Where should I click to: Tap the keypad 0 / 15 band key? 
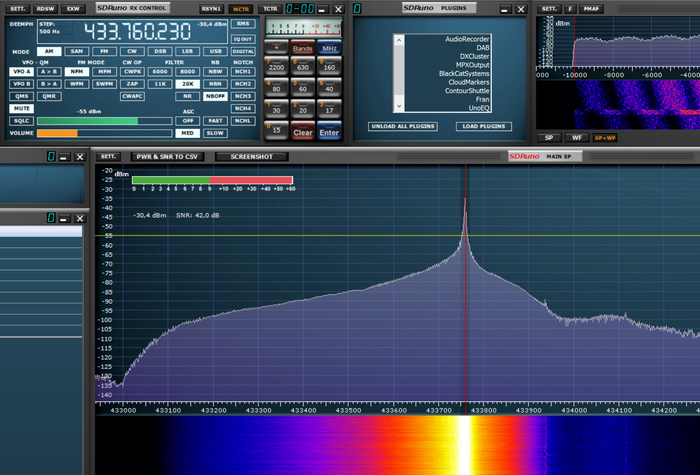[x=276, y=130]
